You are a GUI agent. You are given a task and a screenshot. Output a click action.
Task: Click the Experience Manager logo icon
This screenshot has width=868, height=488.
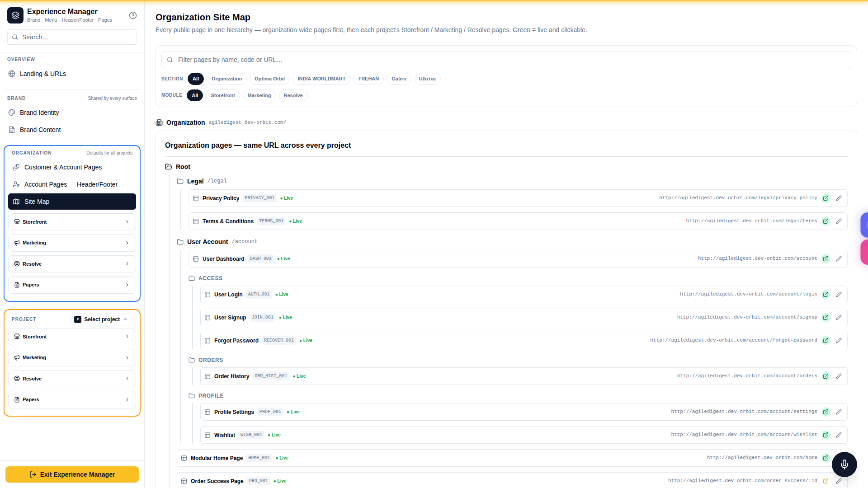(15, 15)
